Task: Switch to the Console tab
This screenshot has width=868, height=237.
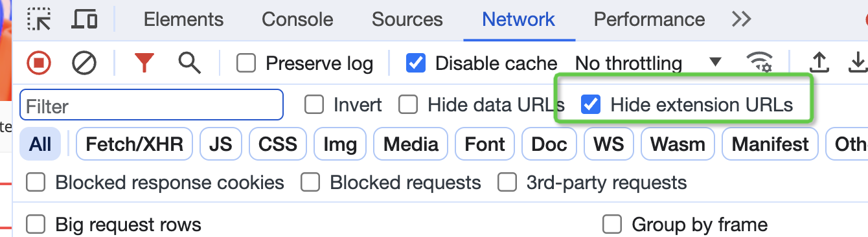Action: pos(297,19)
